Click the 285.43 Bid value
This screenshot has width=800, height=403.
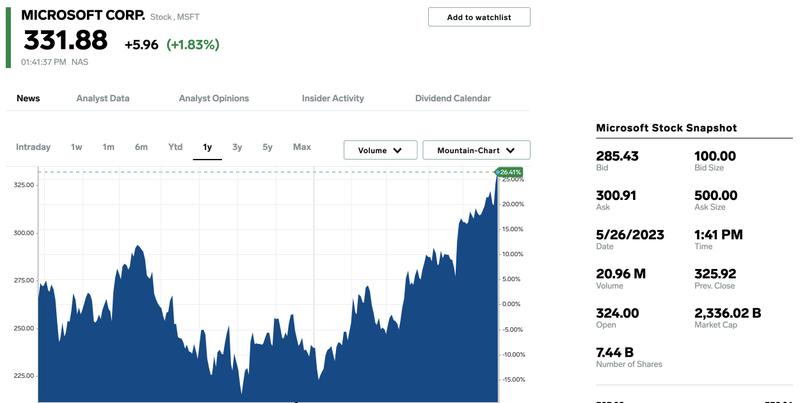point(617,156)
